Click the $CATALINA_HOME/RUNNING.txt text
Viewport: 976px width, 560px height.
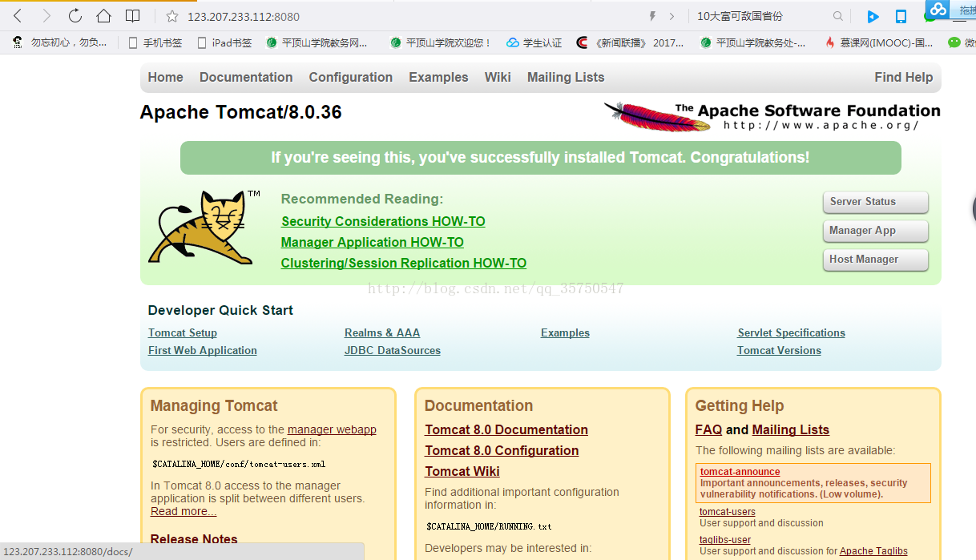(x=489, y=526)
